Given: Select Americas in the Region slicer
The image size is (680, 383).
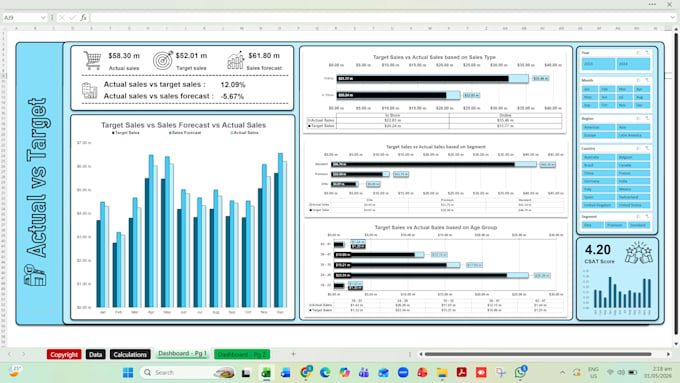Looking at the screenshot, I should [598, 127].
